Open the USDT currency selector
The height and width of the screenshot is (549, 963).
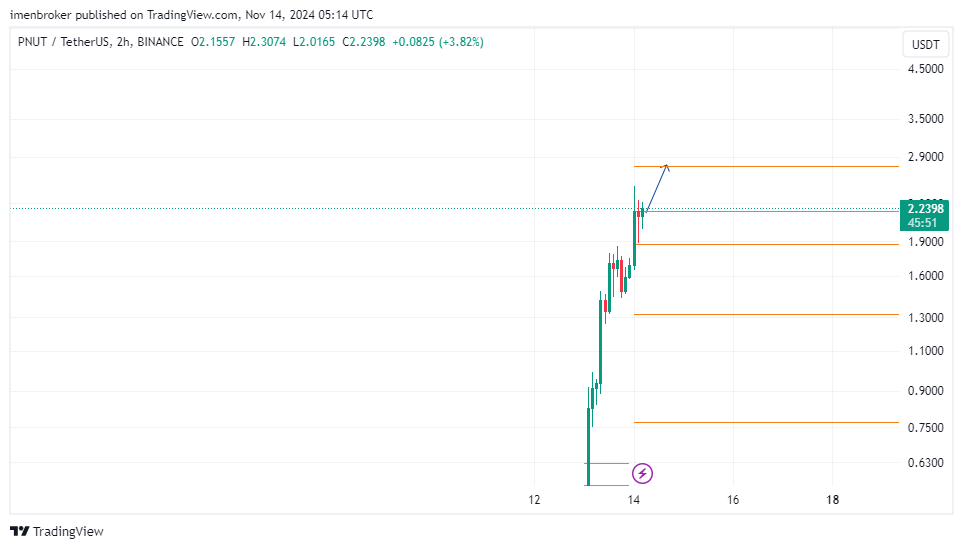923,45
